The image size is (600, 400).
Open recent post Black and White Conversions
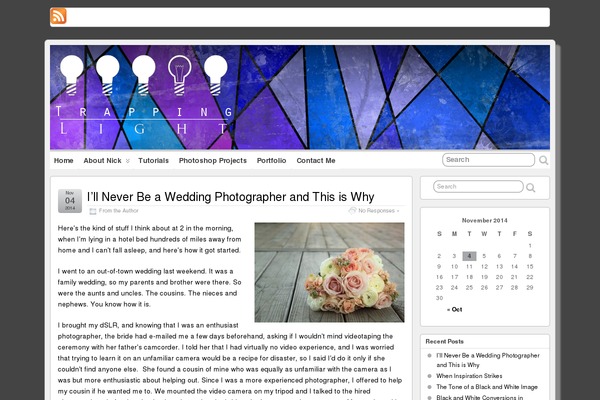tap(479, 397)
